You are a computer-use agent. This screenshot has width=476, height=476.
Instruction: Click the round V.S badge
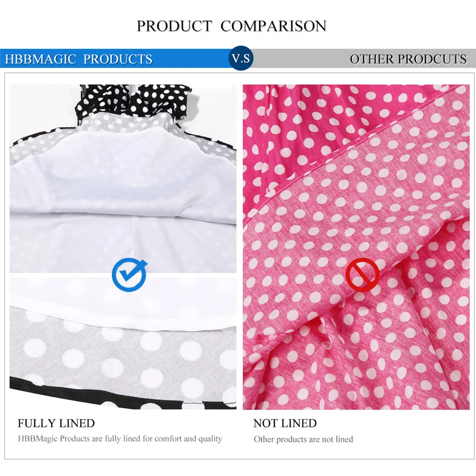click(x=241, y=58)
